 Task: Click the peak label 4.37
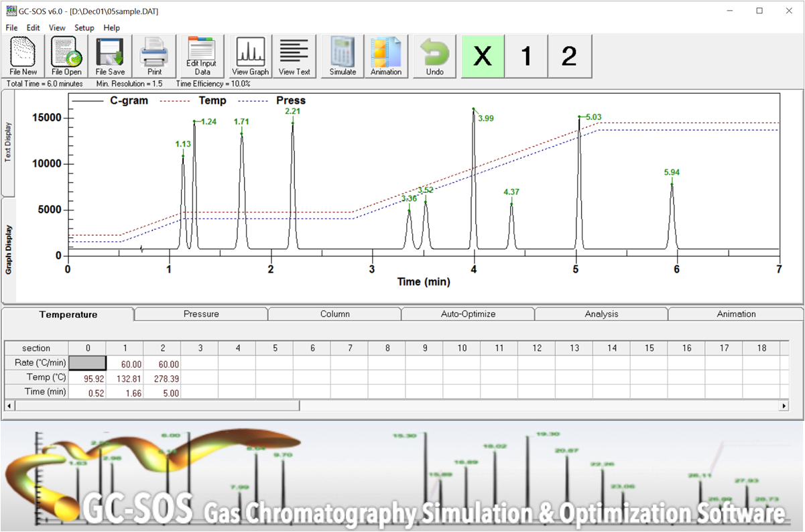coord(511,192)
